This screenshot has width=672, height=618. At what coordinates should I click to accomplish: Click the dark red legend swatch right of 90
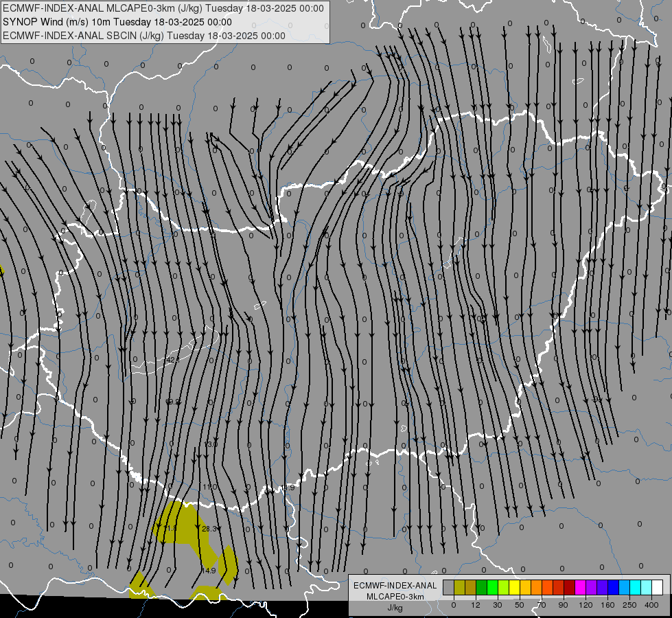coord(570,587)
